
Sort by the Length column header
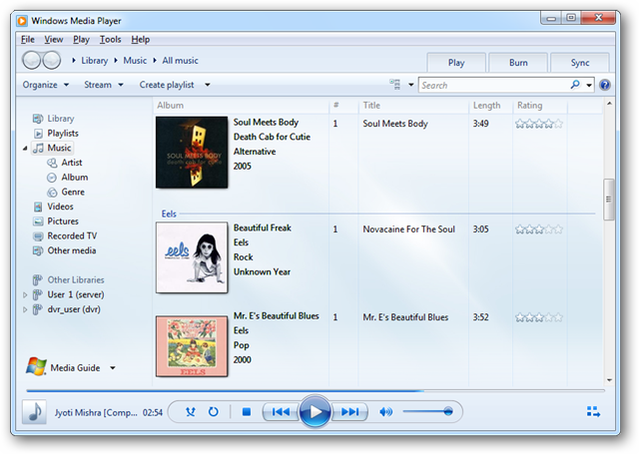490,106
